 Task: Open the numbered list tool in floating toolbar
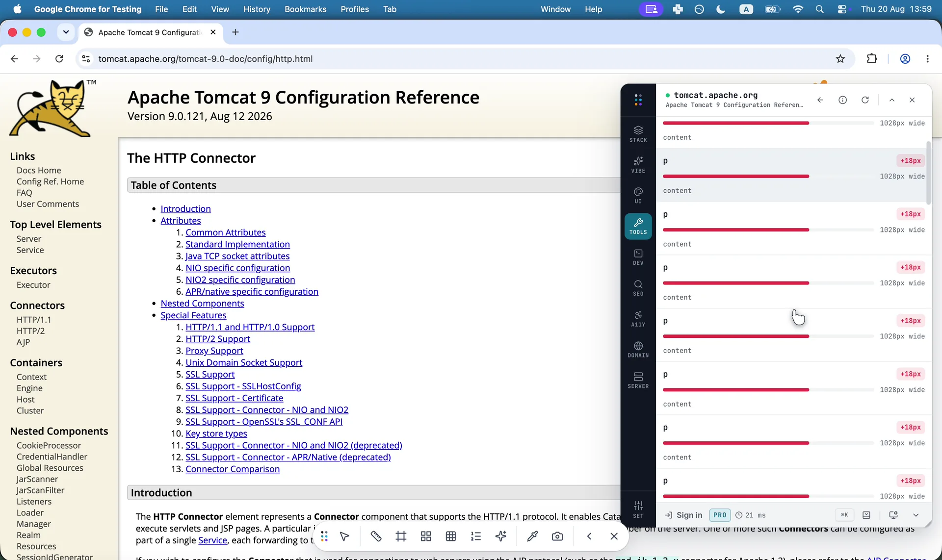click(476, 536)
